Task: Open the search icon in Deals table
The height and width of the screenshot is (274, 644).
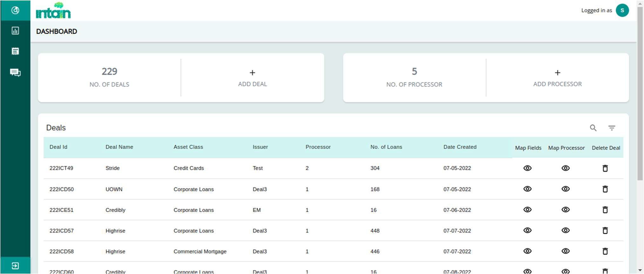Action: tap(593, 128)
